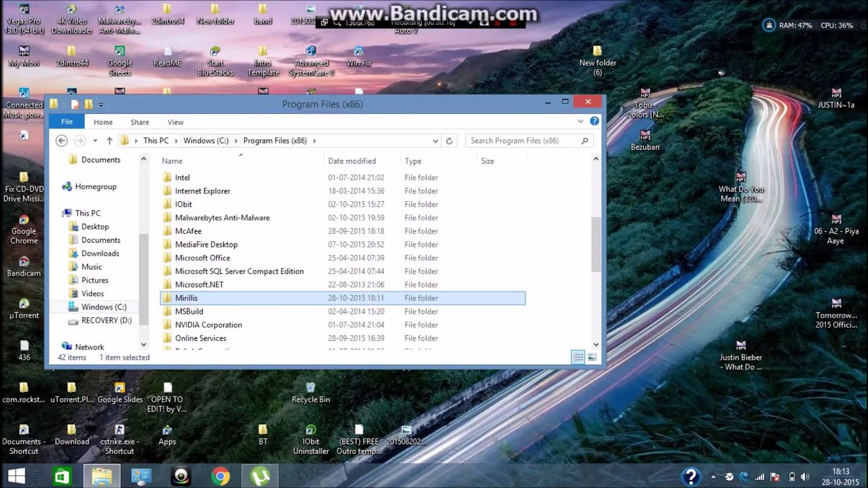This screenshot has width=868, height=488.
Task: Switch to Details view layout icon
Action: click(578, 357)
